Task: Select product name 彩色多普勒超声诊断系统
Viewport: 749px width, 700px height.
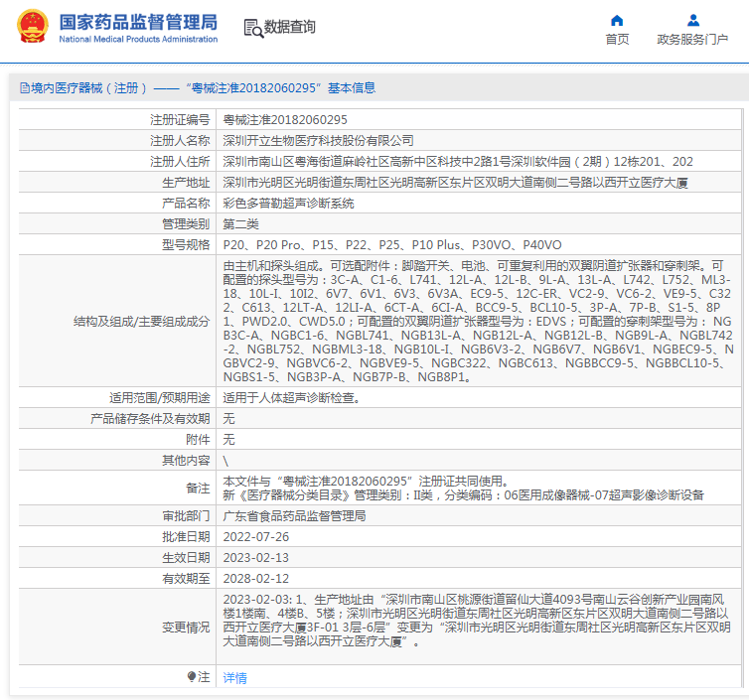Action: (x=288, y=204)
